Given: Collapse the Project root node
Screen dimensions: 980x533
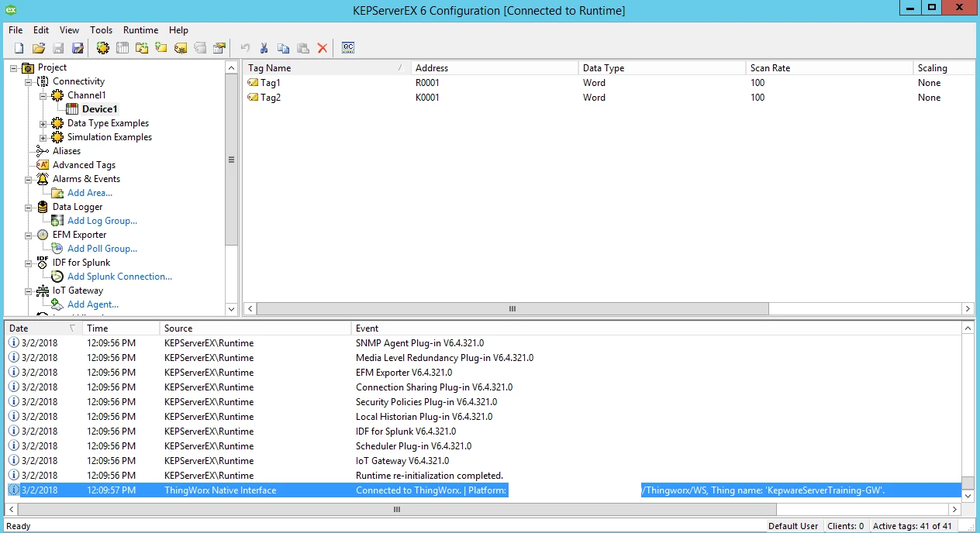Looking at the screenshot, I should point(14,67).
